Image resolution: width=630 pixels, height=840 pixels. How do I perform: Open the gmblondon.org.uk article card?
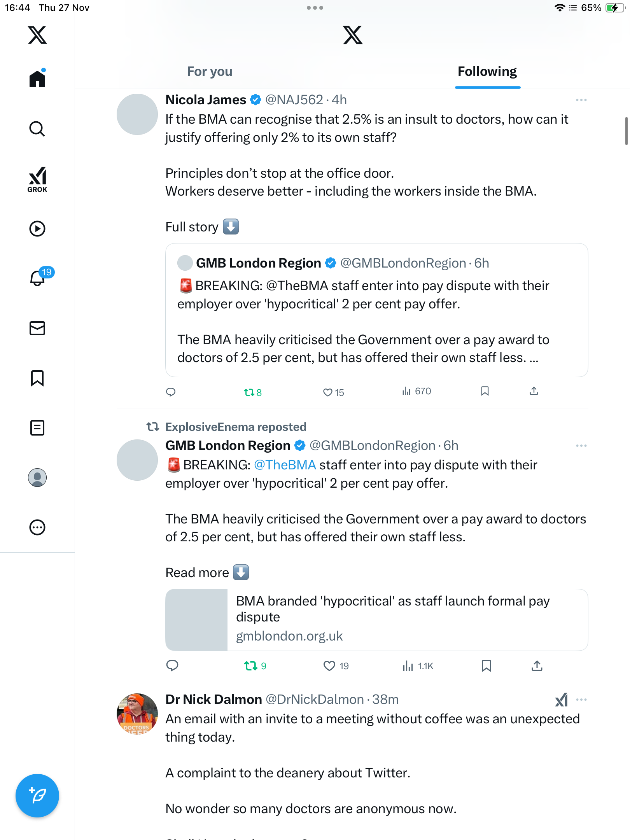pyautogui.click(x=376, y=620)
